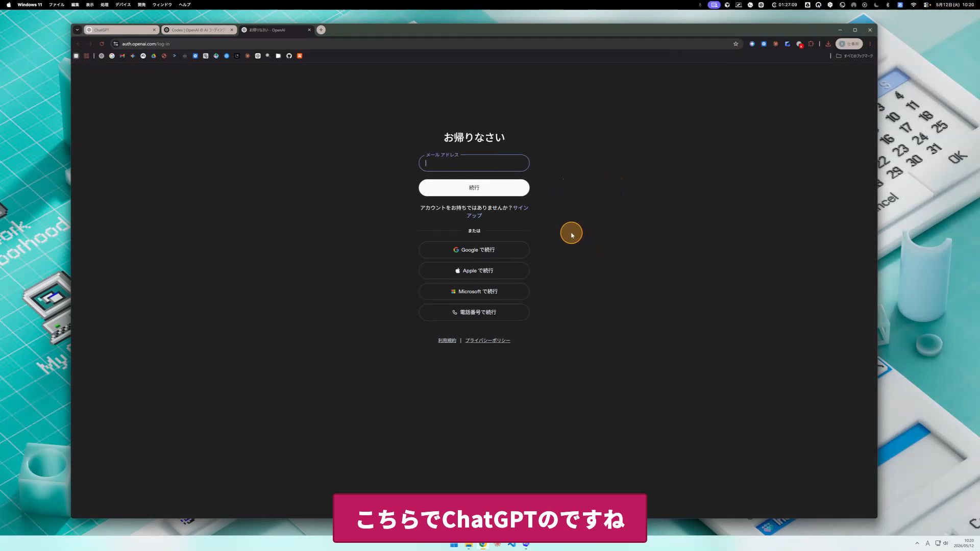Click the white 続行 continue button
This screenshot has height=551, width=980.
click(474, 188)
